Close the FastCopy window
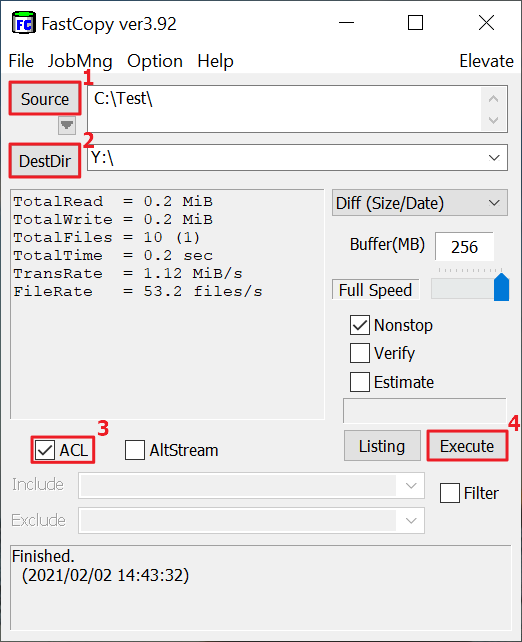This screenshot has height=642, width=522. (486, 23)
